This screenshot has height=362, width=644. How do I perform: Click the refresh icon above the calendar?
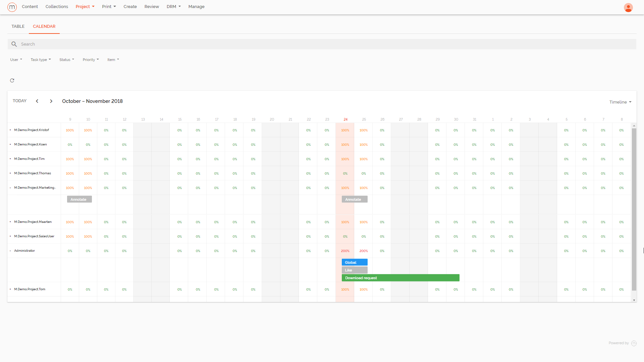pos(12,80)
